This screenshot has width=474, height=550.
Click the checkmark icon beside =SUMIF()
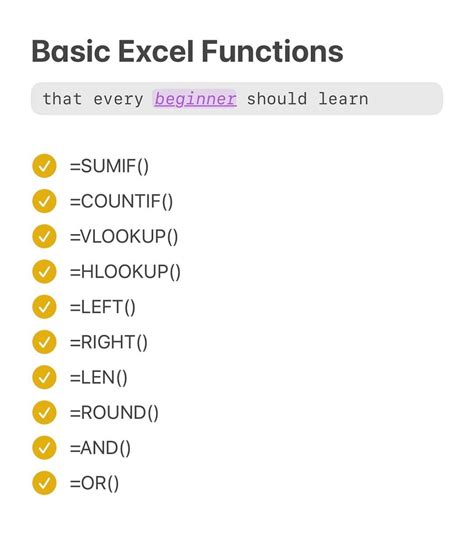[44, 166]
